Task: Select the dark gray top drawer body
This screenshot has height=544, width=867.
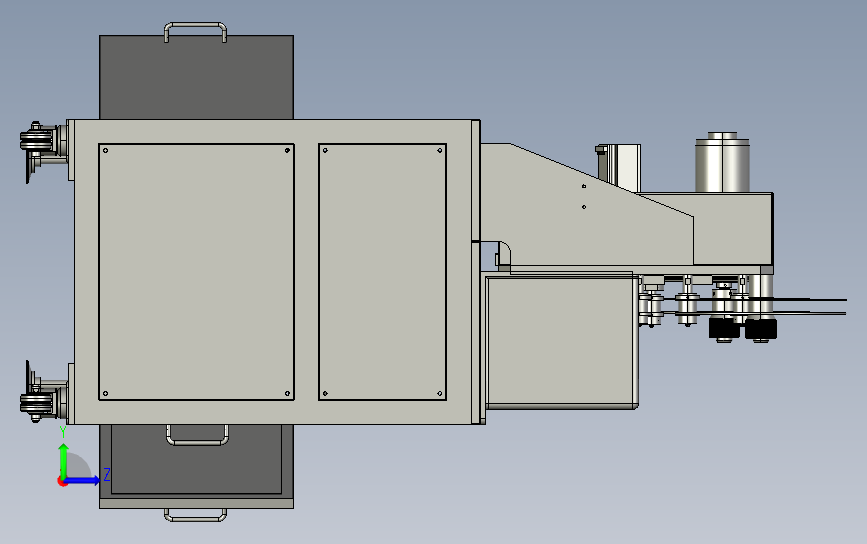Action: pyautogui.click(x=196, y=77)
